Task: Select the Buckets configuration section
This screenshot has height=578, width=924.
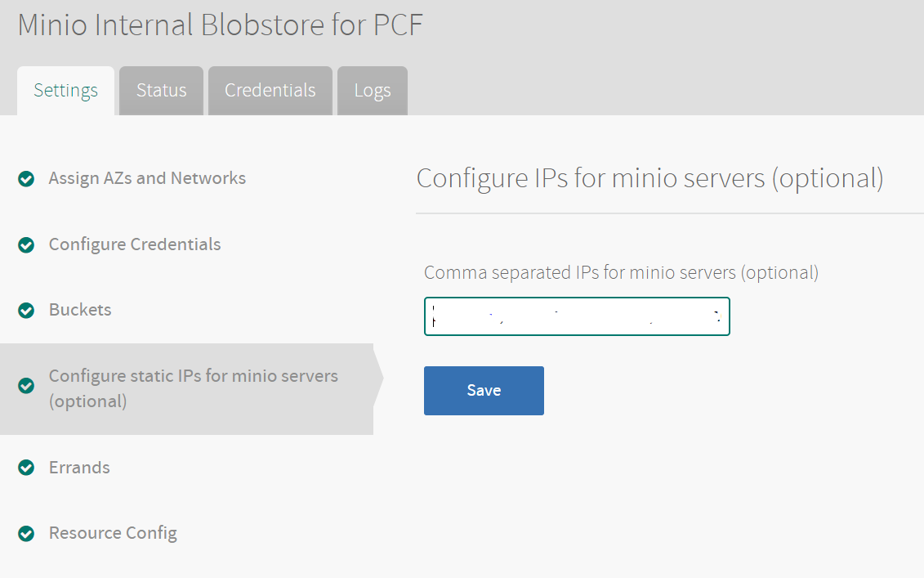Action: pyautogui.click(x=80, y=309)
